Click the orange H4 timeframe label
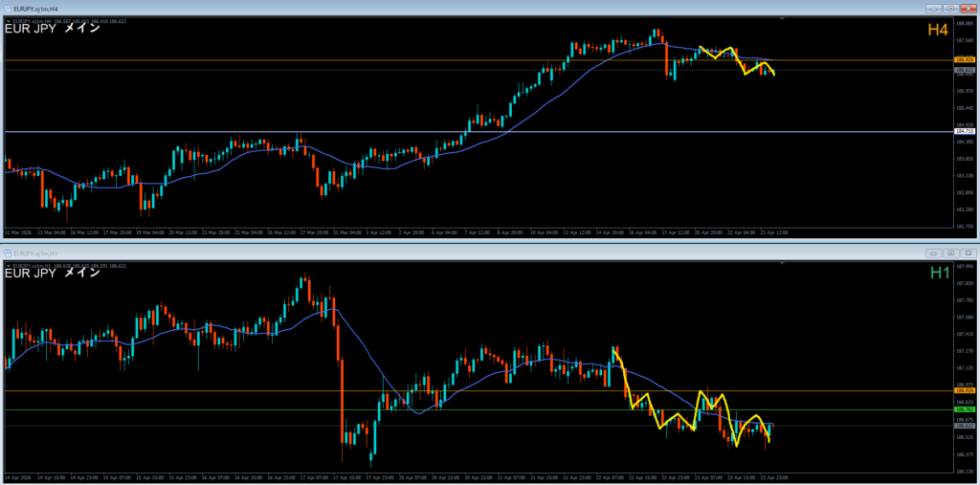Viewport: 980px width, 485px height. coord(937,31)
